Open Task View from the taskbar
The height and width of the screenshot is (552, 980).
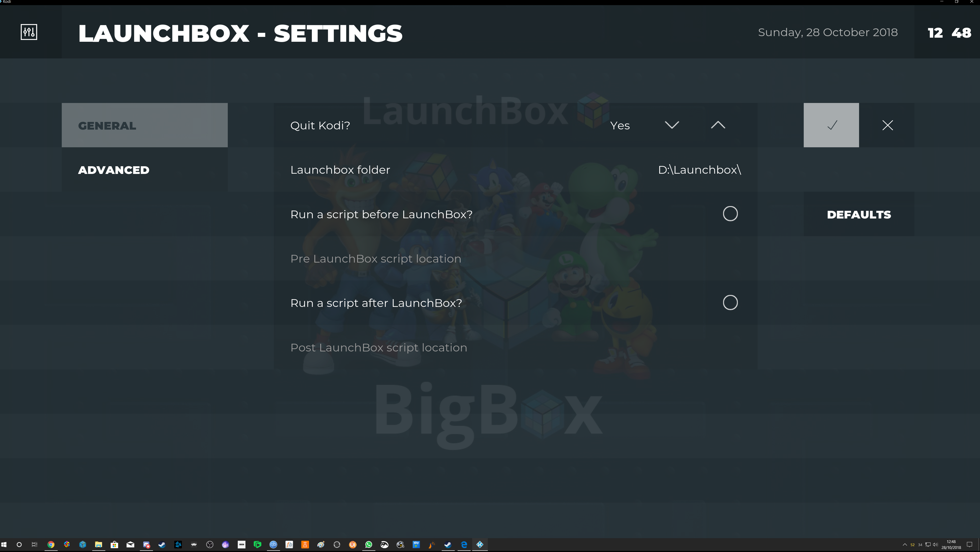point(35,544)
